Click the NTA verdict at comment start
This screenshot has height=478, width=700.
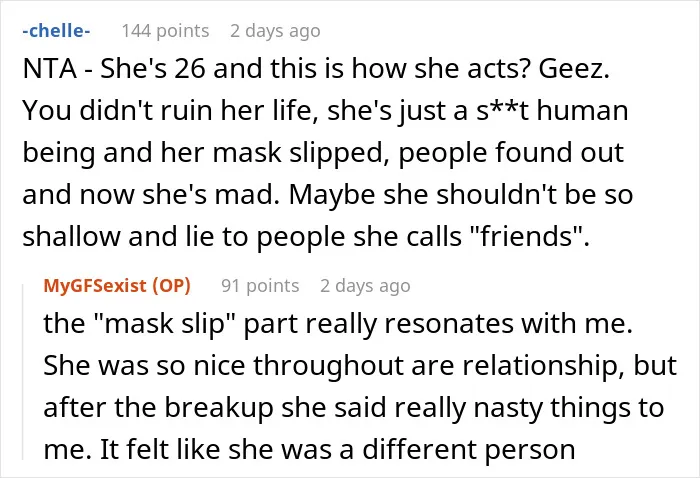pyautogui.click(x=50, y=69)
